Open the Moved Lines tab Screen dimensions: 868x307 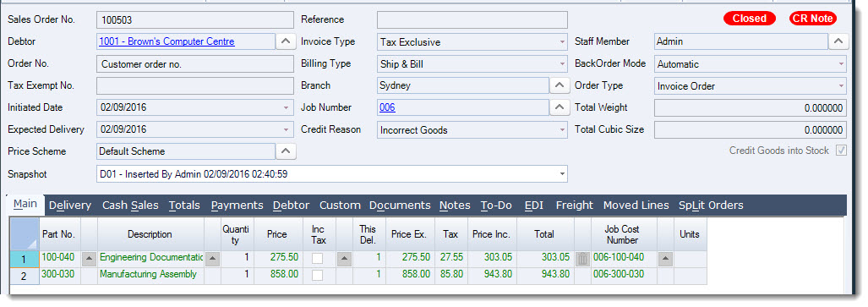pos(636,205)
